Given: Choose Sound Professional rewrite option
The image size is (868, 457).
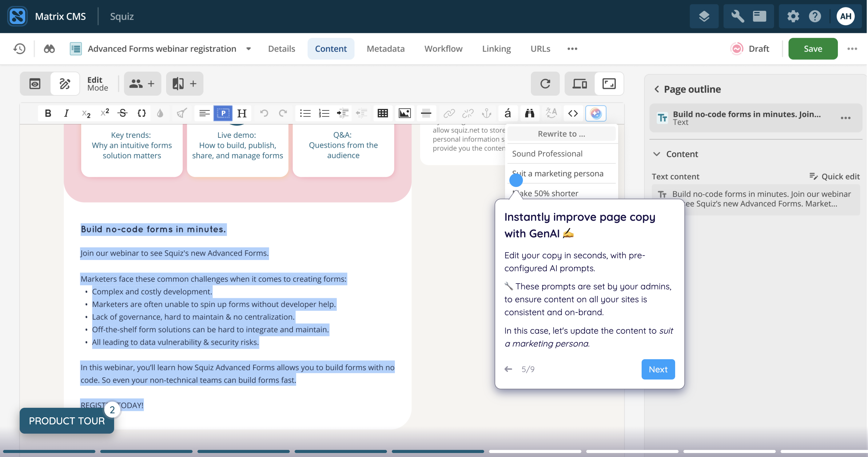Looking at the screenshot, I should tap(562, 154).
